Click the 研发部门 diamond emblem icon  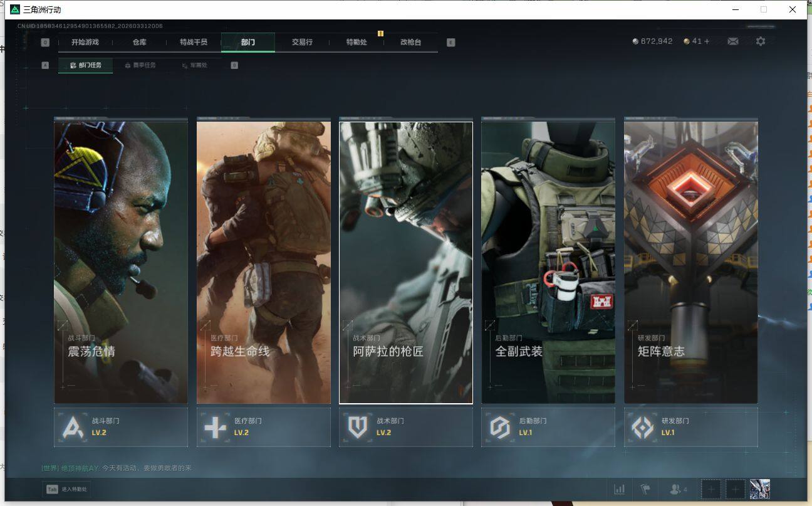click(642, 428)
